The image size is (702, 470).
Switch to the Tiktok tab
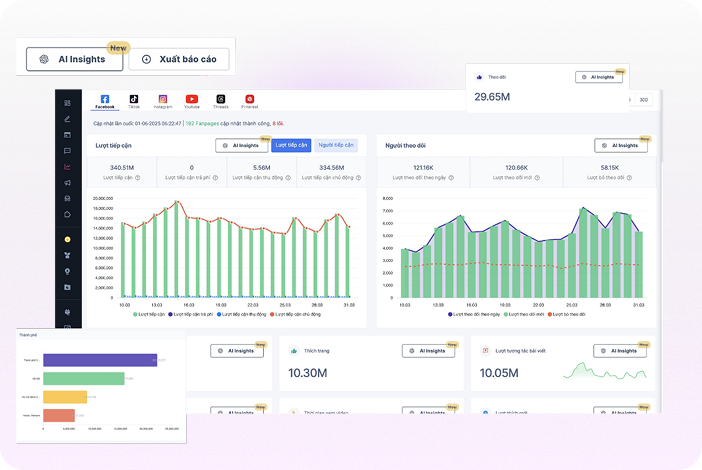click(134, 102)
